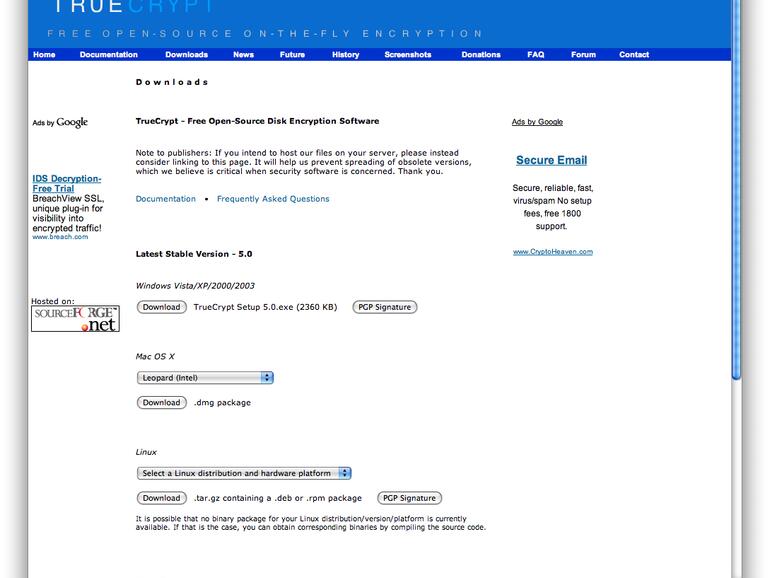This screenshot has height=578, width=770.
Task: Get the Windows PGP Signature
Action: (x=385, y=307)
